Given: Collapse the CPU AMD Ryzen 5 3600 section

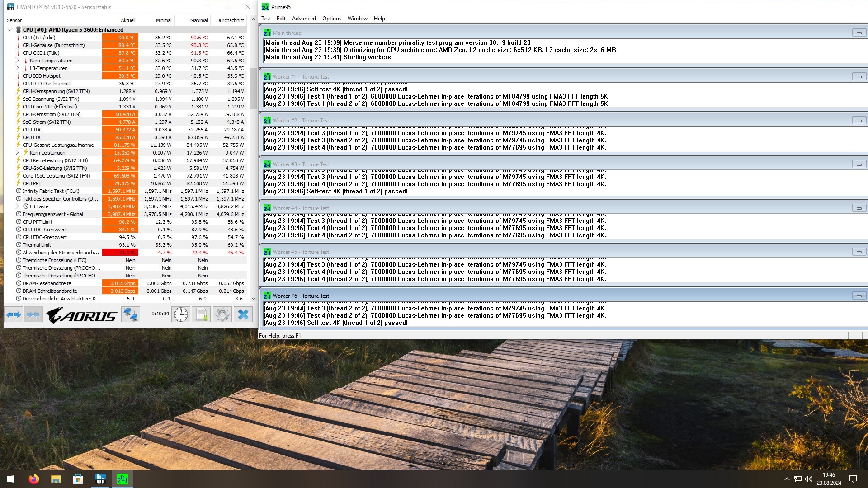Looking at the screenshot, I should tap(10, 30).
